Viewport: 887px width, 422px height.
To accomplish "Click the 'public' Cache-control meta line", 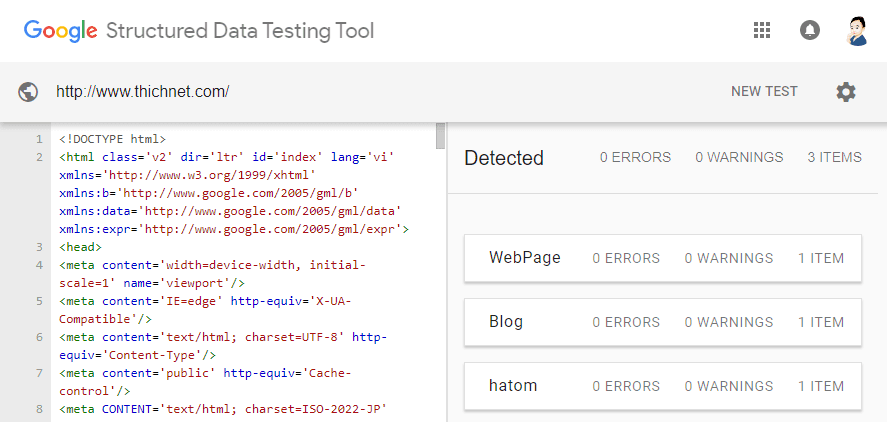I will (205, 382).
